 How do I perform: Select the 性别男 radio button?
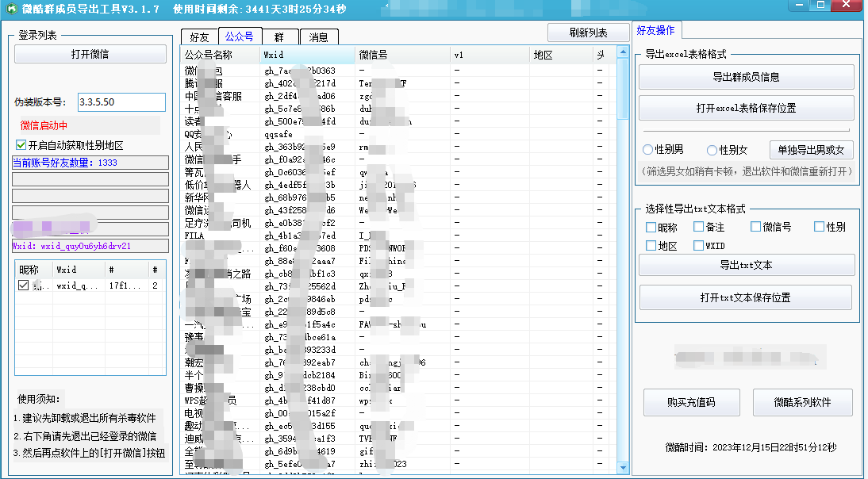[648, 150]
